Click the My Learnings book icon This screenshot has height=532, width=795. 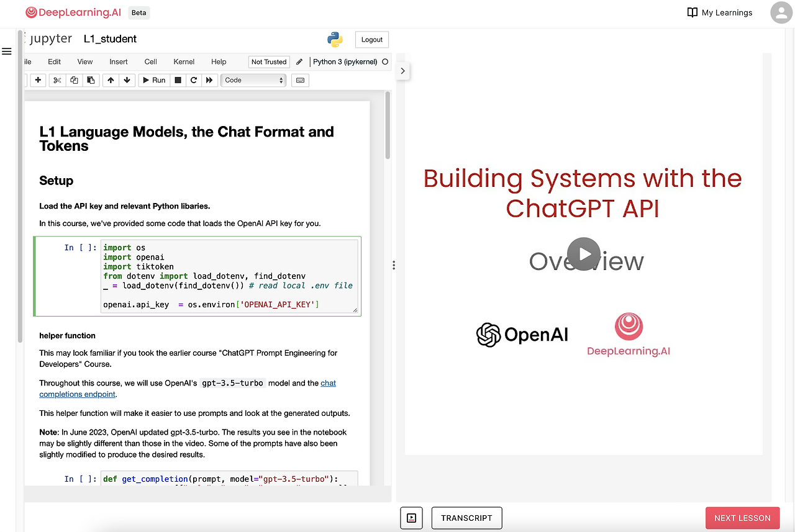point(692,12)
